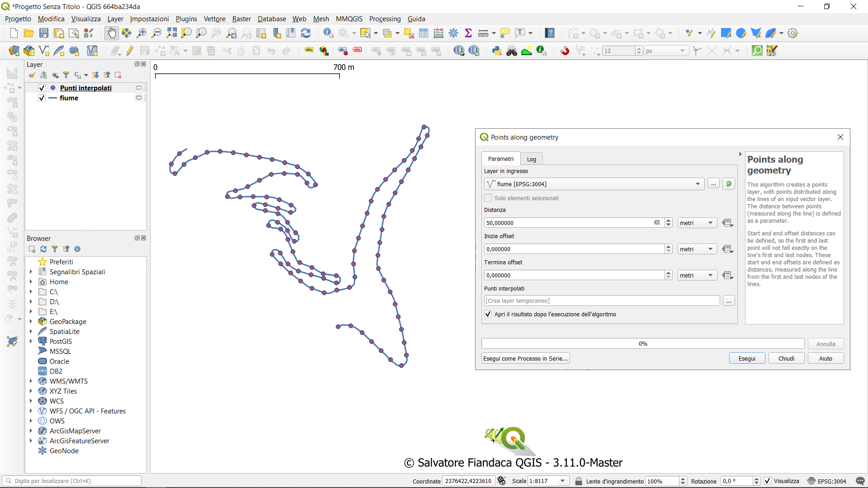Open the Distanza metri units dropdown

click(x=697, y=223)
